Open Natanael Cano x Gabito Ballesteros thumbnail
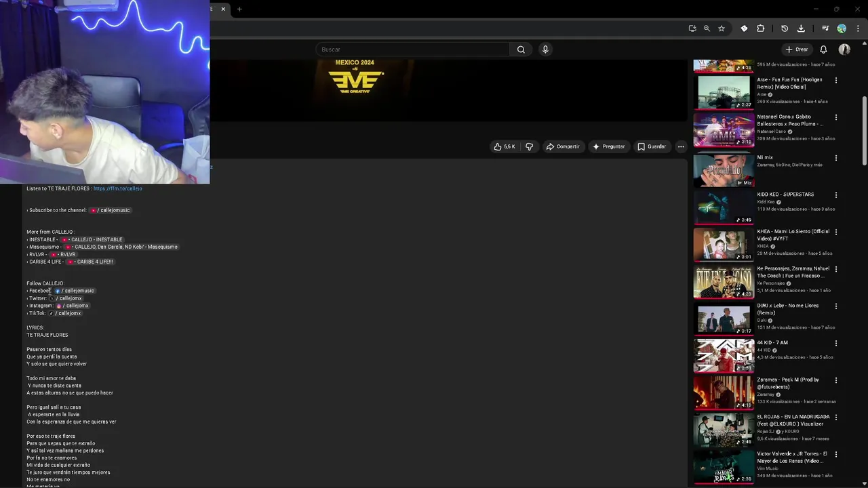Image resolution: width=868 pixels, height=488 pixels. tap(724, 129)
